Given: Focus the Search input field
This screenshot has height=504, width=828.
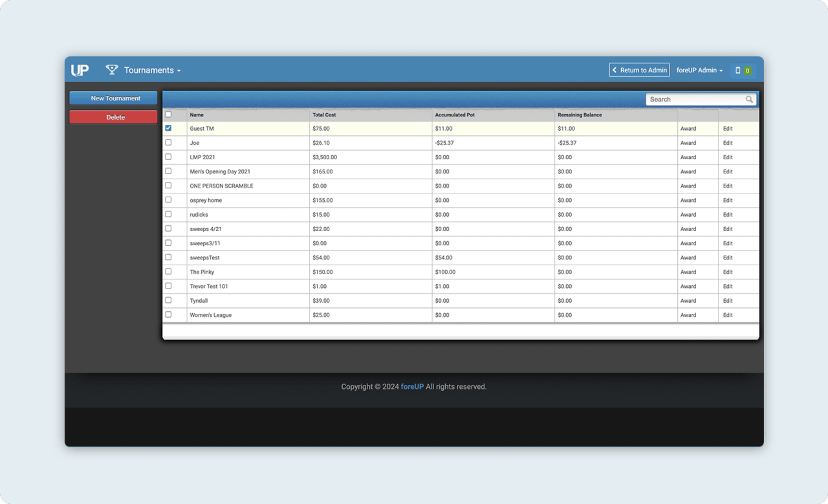Looking at the screenshot, I should pos(696,100).
